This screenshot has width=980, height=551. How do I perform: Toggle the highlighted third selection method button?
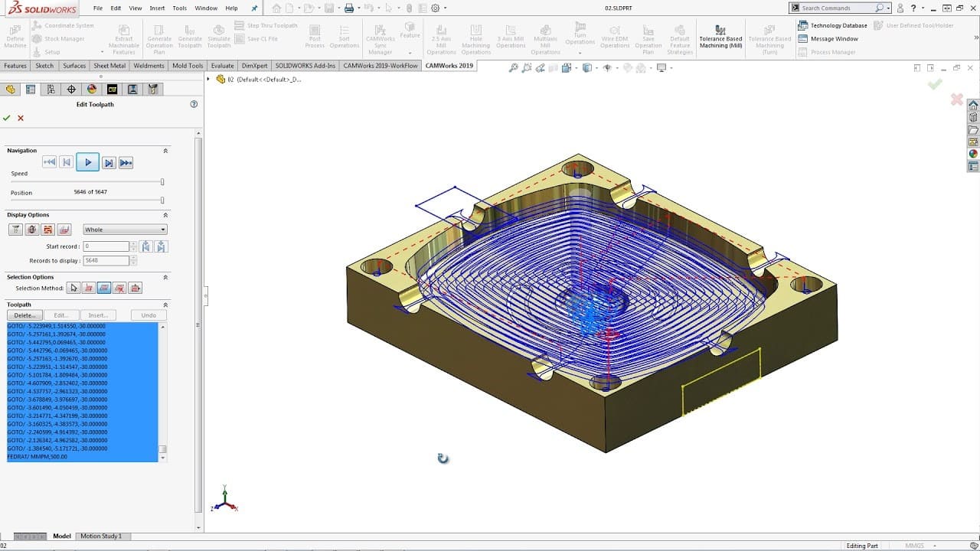point(104,288)
